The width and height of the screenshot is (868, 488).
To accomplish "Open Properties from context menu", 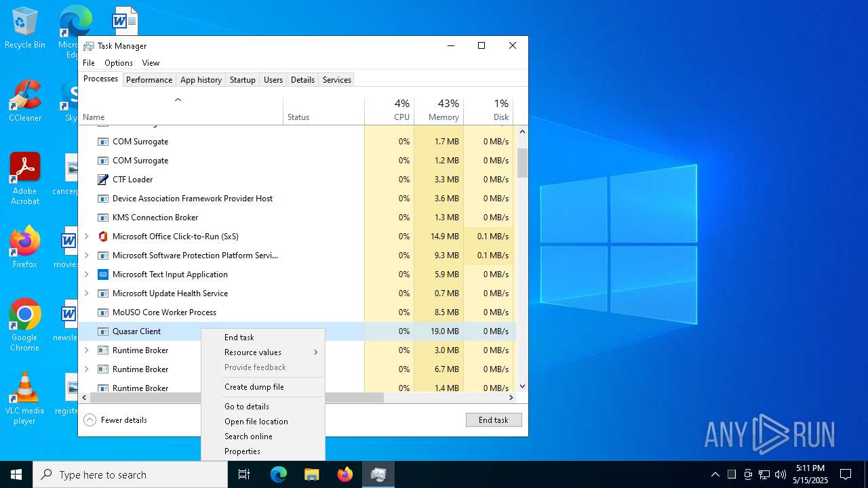I will point(263,451).
